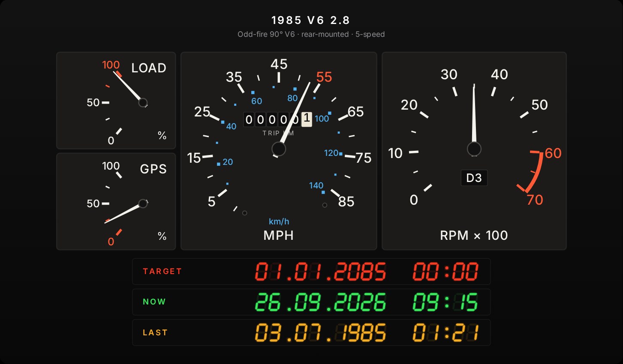Select the TARGET date 01.01.2085
The width and height of the screenshot is (623, 364).
pyautogui.click(x=321, y=272)
